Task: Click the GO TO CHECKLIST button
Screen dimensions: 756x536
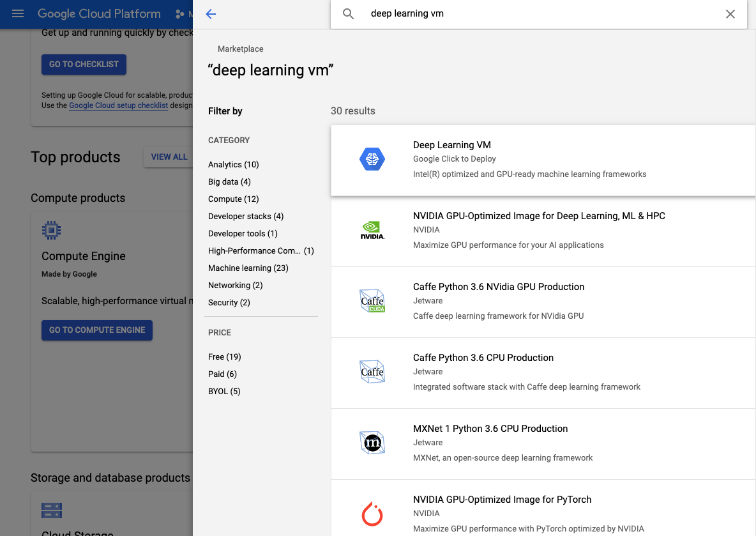Action: 84,65
